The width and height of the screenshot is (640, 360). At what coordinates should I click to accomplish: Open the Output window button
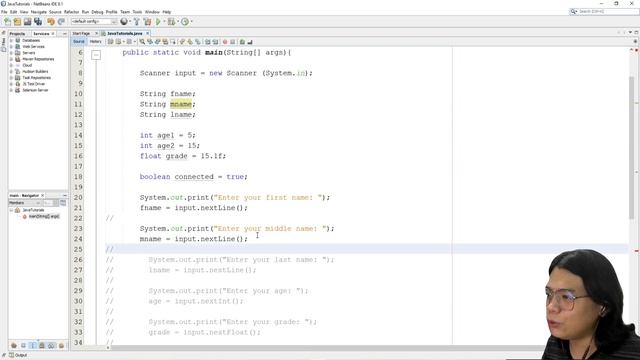click(x=18, y=355)
